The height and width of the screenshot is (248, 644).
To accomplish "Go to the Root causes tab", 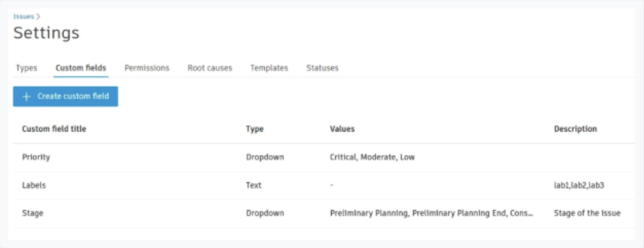I will point(210,68).
